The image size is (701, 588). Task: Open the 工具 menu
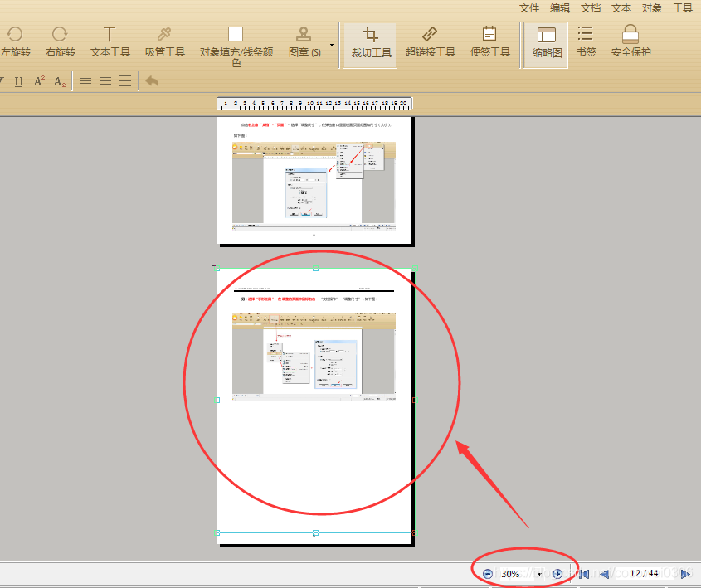click(683, 8)
